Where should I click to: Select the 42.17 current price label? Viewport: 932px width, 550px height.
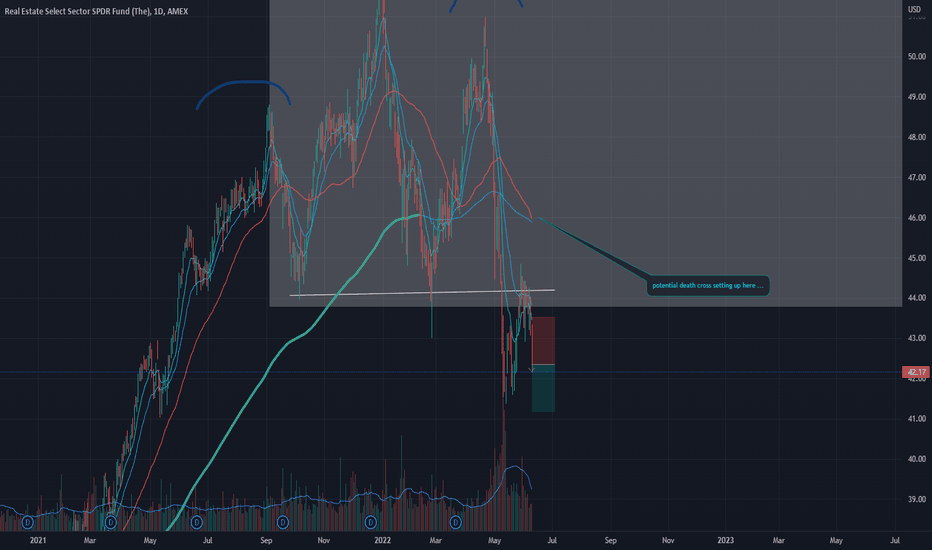pos(916,372)
